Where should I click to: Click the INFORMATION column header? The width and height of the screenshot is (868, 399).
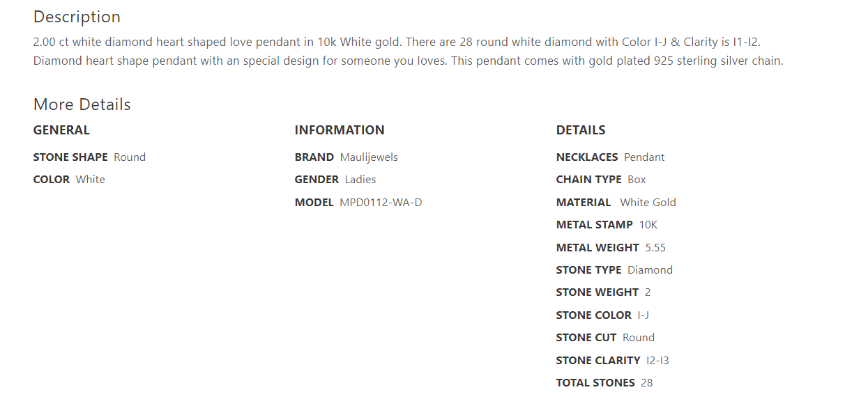click(x=340, y=130)
